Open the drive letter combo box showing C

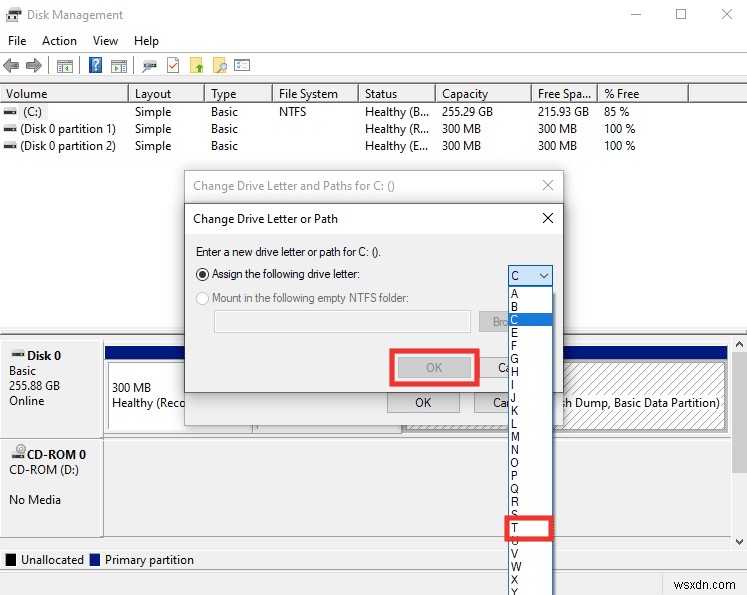pos(530,275)
